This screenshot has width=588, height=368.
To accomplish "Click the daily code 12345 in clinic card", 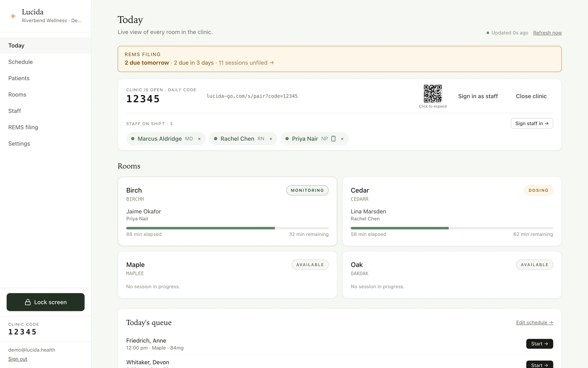I will click(x=143, y=99).
